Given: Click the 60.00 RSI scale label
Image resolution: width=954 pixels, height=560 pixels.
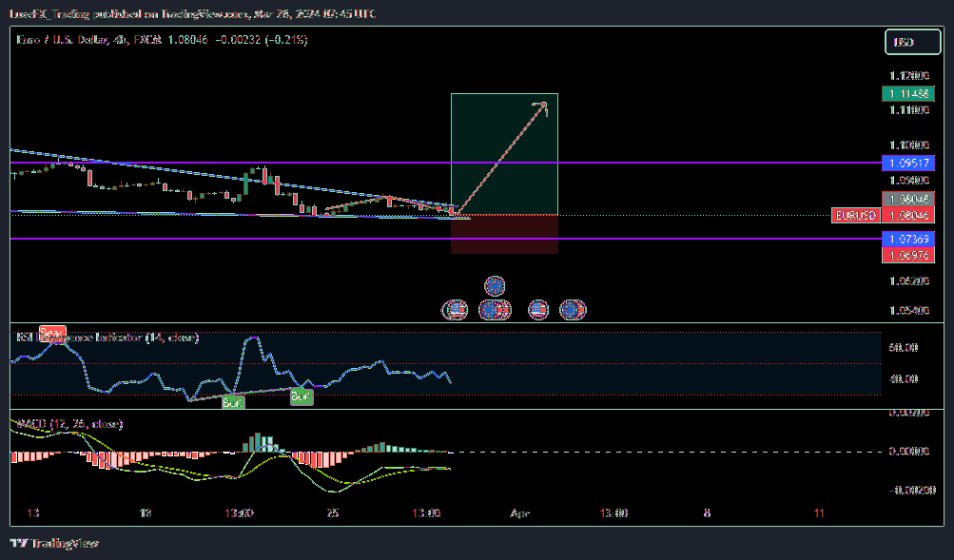Looking at the screenshot, I should [903, 348].
